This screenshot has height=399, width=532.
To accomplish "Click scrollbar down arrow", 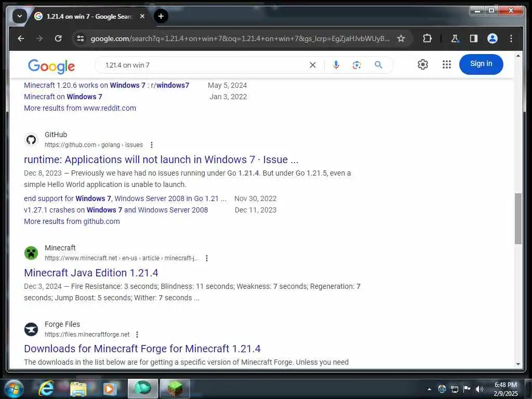I will pos(518,364).
